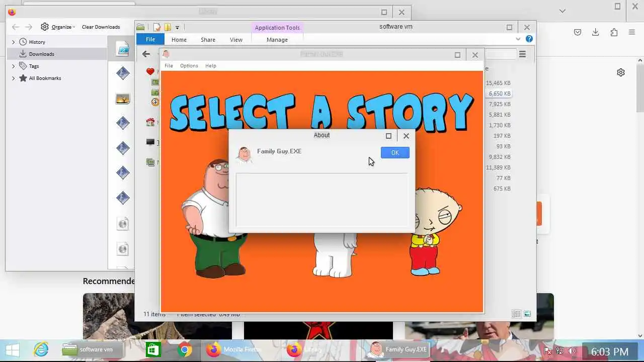Click the Network icon in Explorer navigation pane
This screenshot has width=644, height=362.
point(150,162)
